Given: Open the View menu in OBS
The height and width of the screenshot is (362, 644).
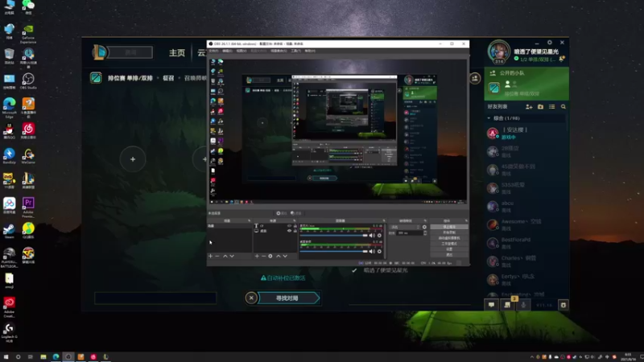Looking at the screenshot, I should [241, 51].
